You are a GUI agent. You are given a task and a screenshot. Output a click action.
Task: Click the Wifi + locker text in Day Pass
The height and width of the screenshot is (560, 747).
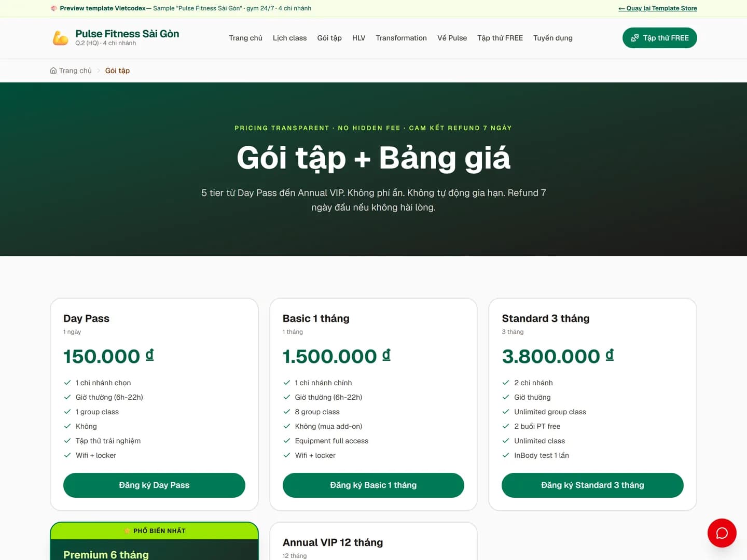pos(96,455)
